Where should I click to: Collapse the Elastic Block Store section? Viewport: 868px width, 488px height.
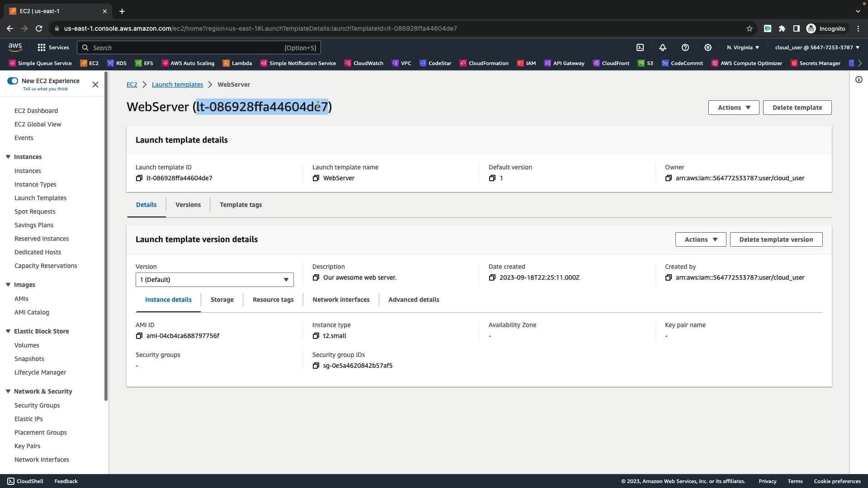pyautogui.click(x=8, y=331)
